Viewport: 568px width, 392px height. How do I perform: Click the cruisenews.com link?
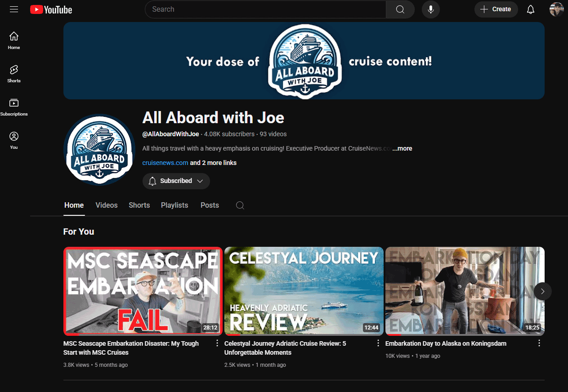point(165,163)
